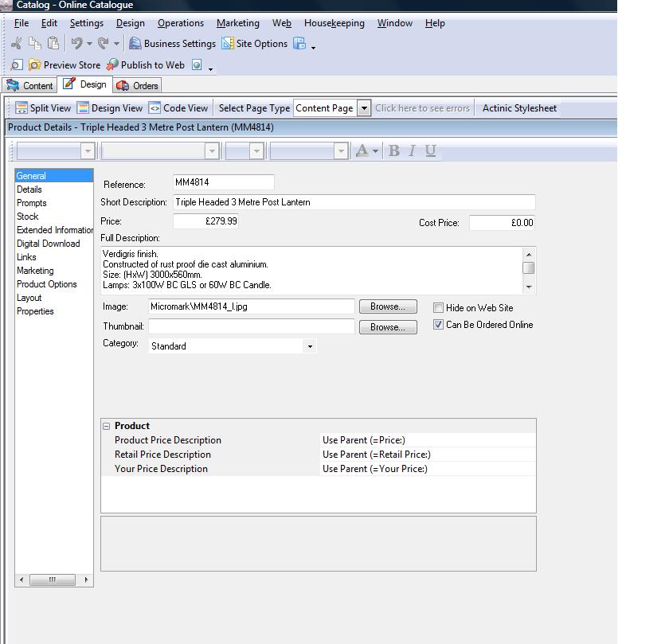
Task: Select Stock in the left section list
Action: 28,217
